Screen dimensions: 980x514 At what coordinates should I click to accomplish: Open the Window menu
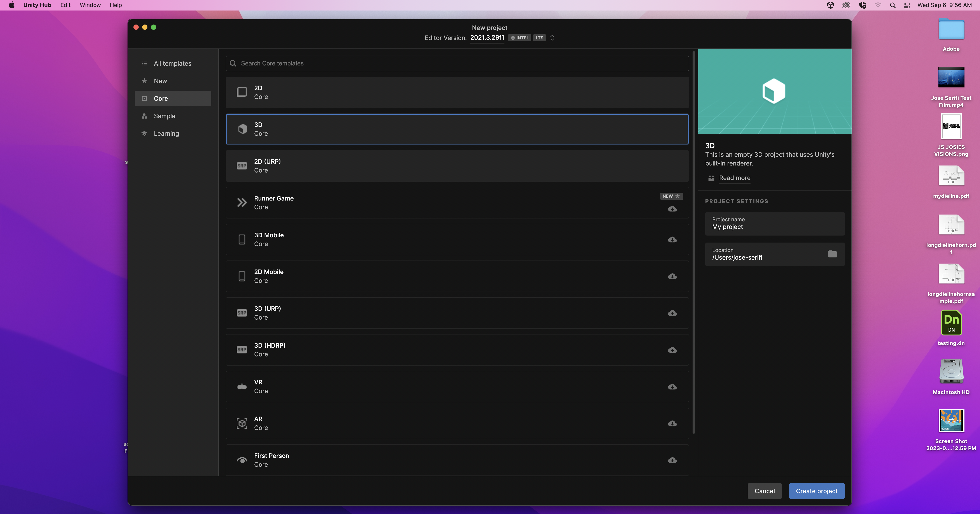tap(90, 5)
